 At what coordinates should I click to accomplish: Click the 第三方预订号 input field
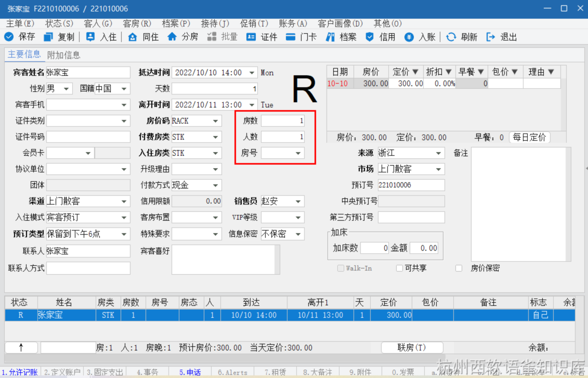pos(411,218)
